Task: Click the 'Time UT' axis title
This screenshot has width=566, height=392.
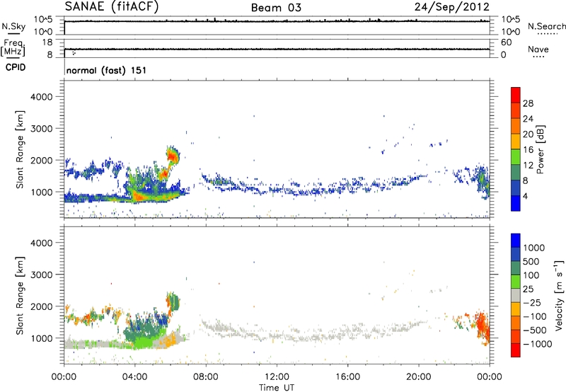Action: point(277,388)
